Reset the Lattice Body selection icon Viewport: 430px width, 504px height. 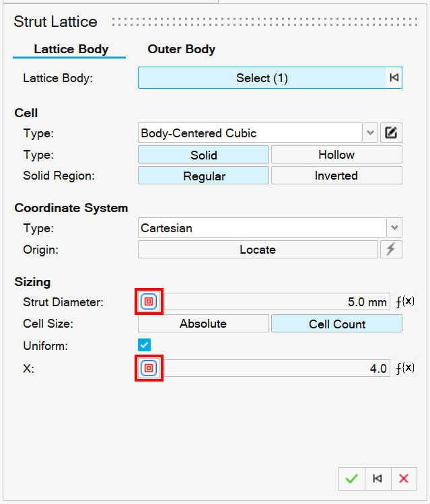[394, 78]
